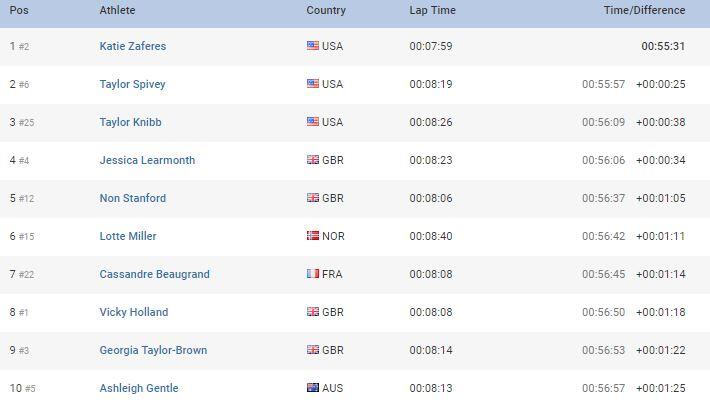Click Taylor Knibb name link
The height and width of the screenshot is (405, 710).
(130, 122)
